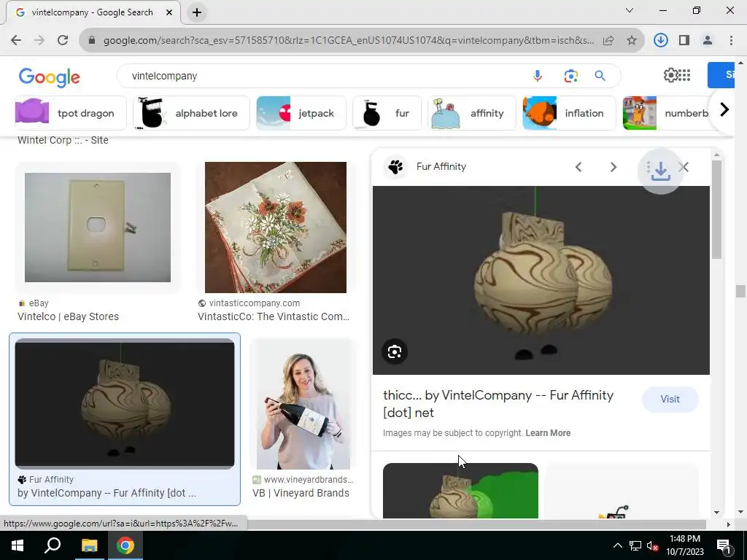Click the Fur Affinity source name in preview header

441,167
